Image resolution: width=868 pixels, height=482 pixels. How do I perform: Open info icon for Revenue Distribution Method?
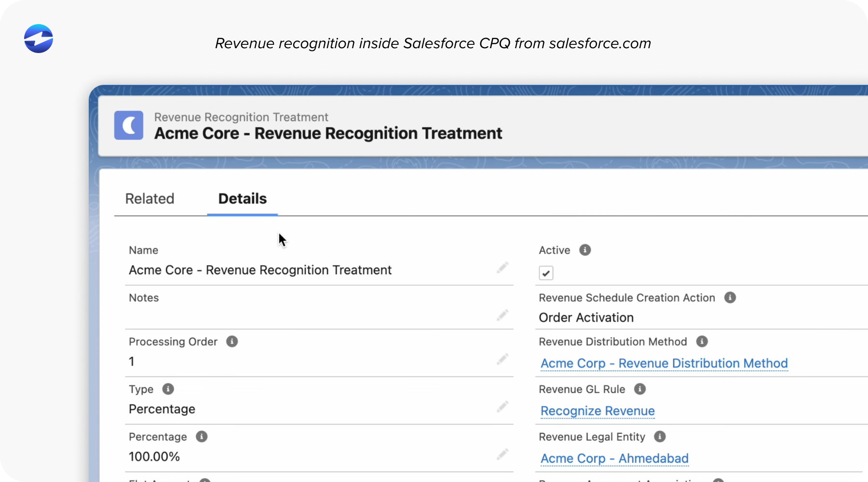tap(702, 341)
